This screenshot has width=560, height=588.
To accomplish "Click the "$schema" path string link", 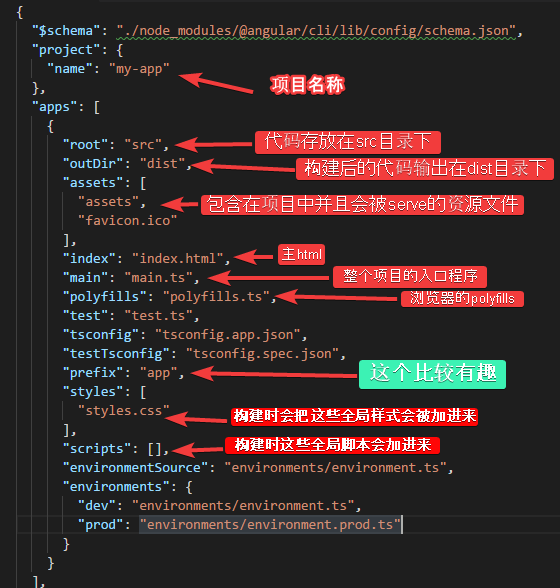I will [316, 31].
